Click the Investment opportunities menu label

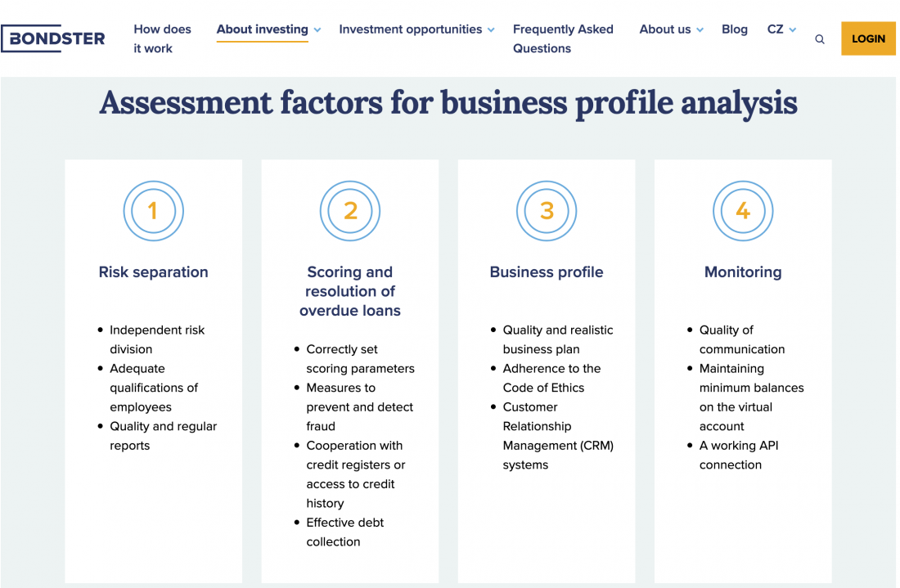tap(411, 29)
